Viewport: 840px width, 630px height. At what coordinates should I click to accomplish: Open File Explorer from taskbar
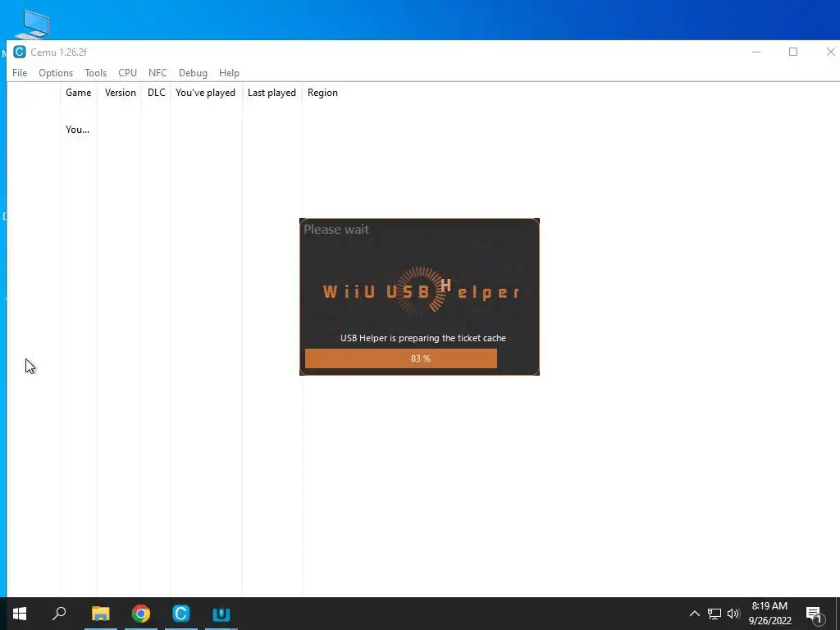coord(100,614)
